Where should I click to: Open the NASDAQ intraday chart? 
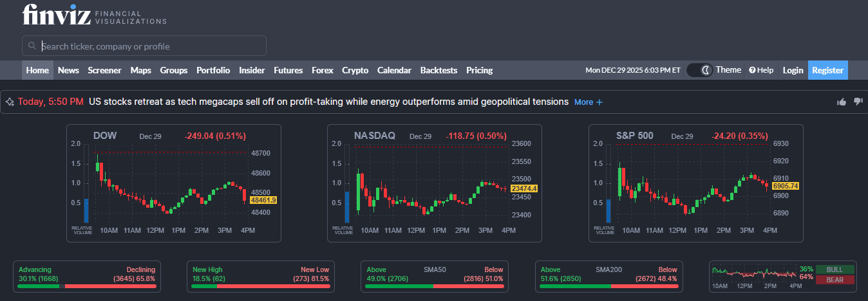click(435, 183)
